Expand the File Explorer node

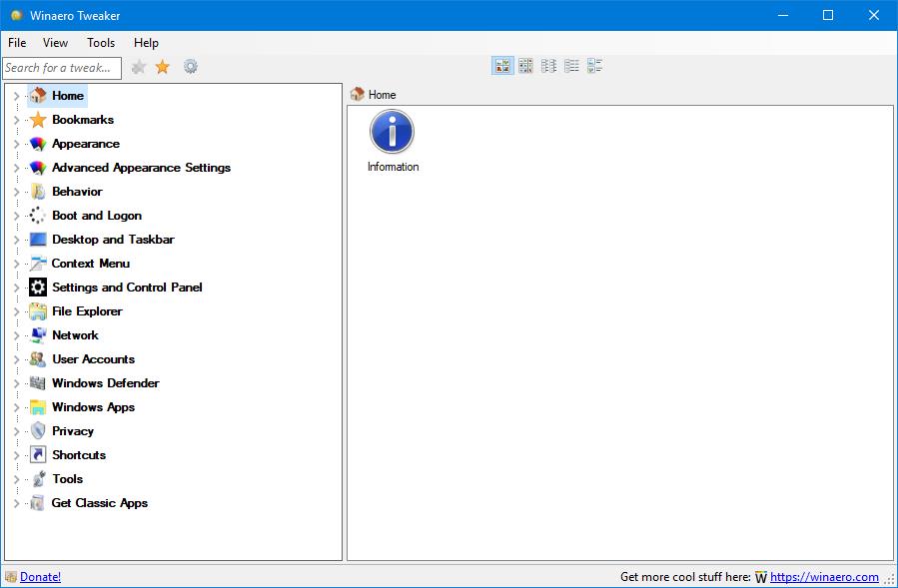coord(17,312)
